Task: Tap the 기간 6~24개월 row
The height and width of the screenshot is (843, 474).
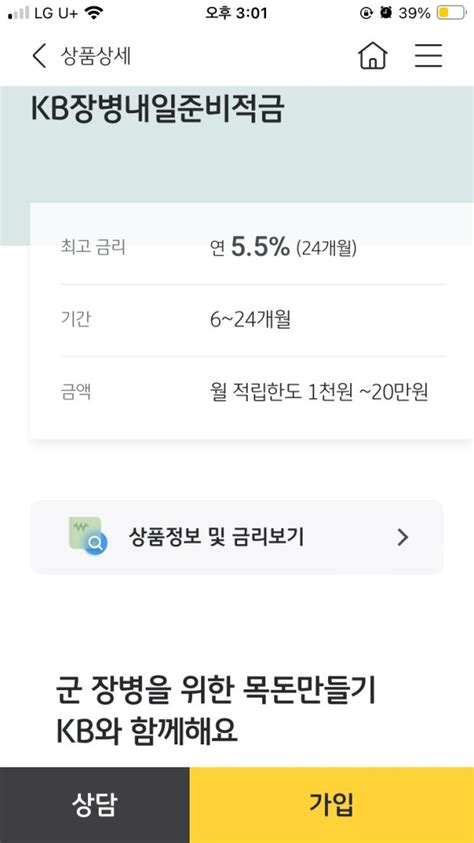Action: pyautogui.click(x=253, y=320)
